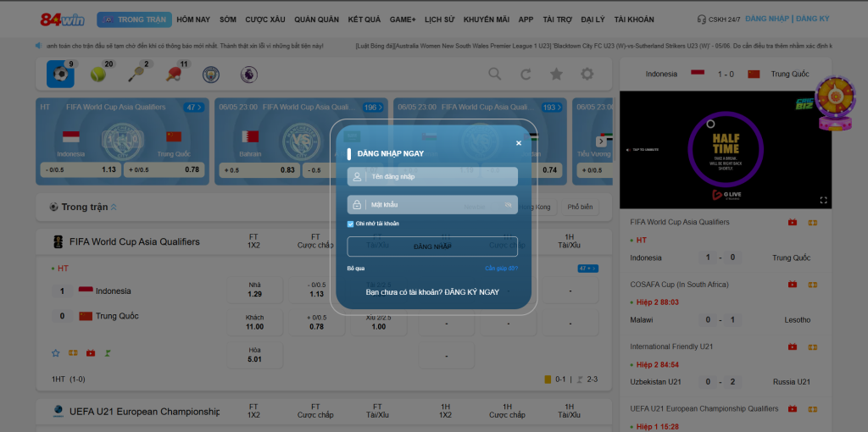
Task: Open the KẾT QUẢ results menu
Action: [x=364, y=19]
